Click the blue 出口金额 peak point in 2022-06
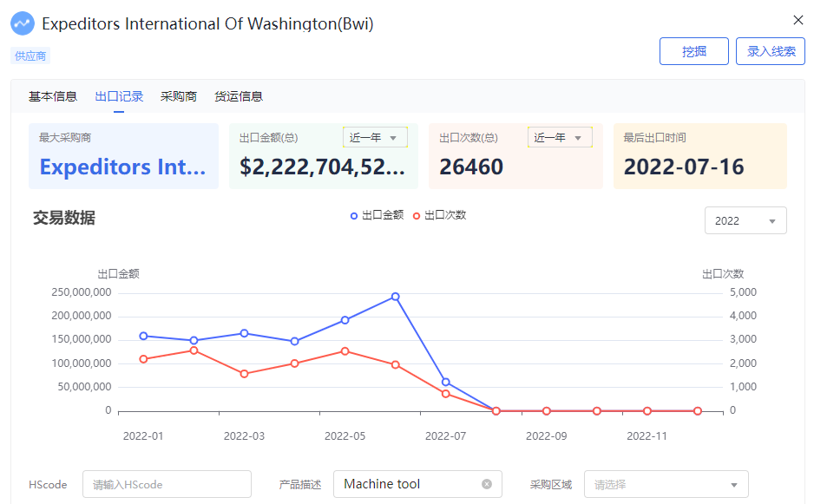The width and height of the screenshot is (814, 504). pos(396,297)
